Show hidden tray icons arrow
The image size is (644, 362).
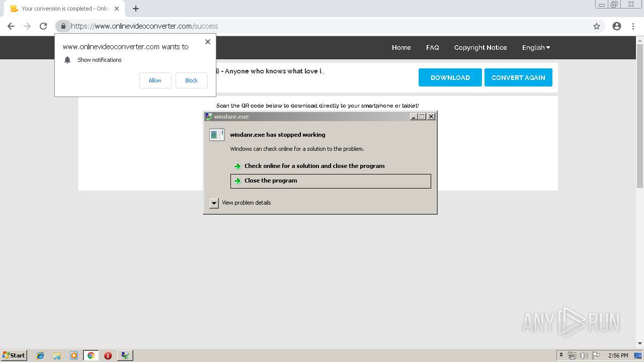pos(561,355)
